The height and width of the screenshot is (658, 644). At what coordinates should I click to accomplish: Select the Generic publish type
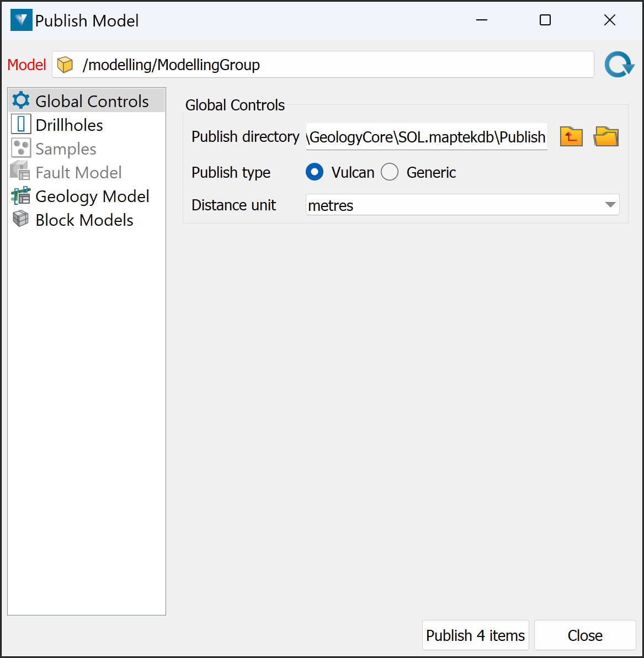tap(390, 172)
